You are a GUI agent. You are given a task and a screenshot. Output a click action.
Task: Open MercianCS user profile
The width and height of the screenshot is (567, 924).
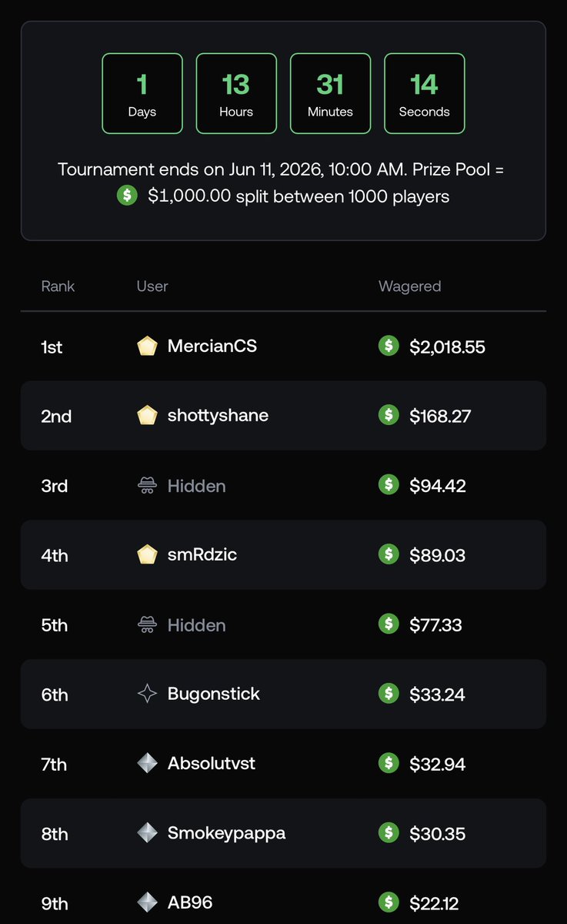tap(212, 346)
